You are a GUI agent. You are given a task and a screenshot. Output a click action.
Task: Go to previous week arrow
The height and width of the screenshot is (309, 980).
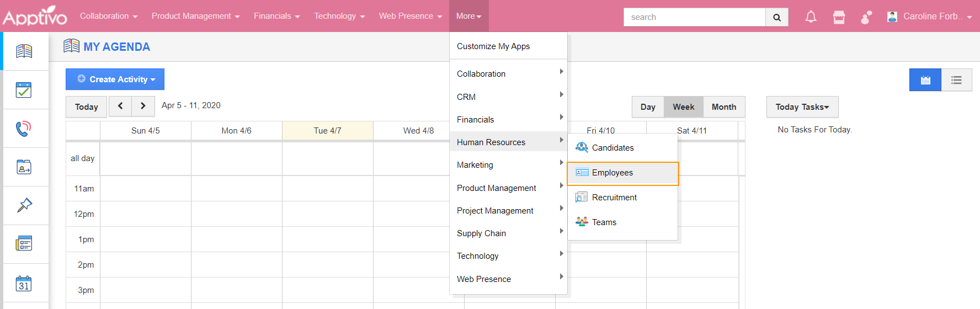coord(120,106)
